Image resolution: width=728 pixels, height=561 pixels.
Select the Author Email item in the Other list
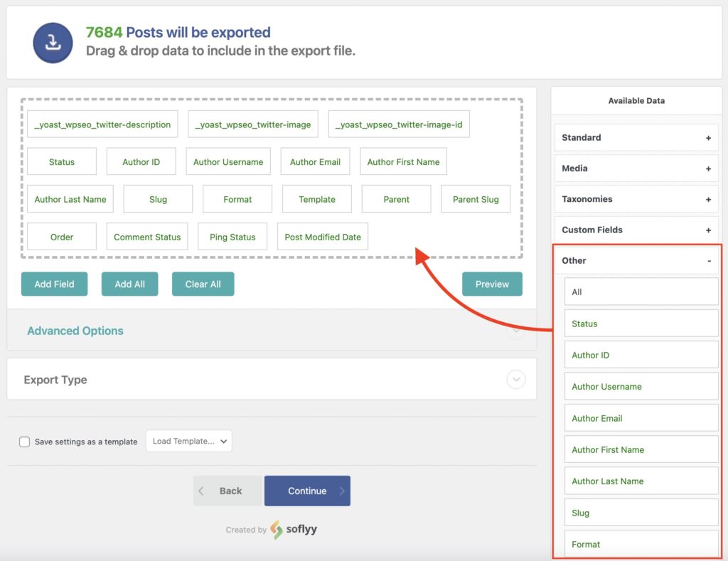tap(641, 418)
